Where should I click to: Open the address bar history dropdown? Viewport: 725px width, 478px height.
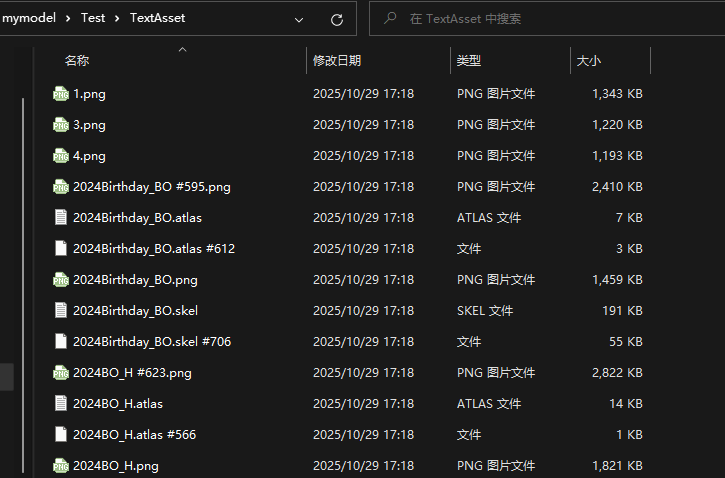point(299,19)
